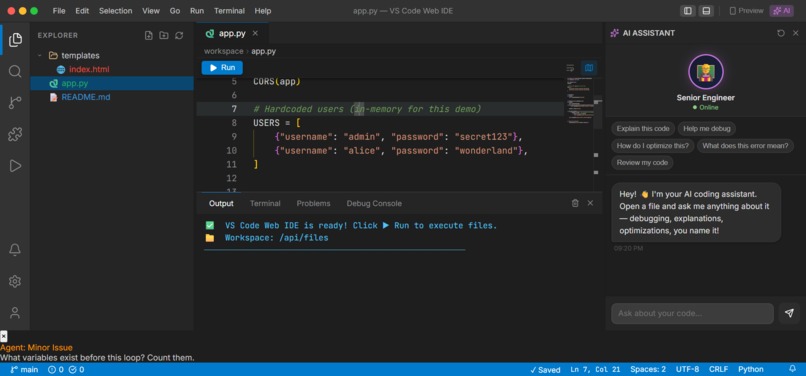Open the File menu
806x376 pixels.
(x=59, y=11)
